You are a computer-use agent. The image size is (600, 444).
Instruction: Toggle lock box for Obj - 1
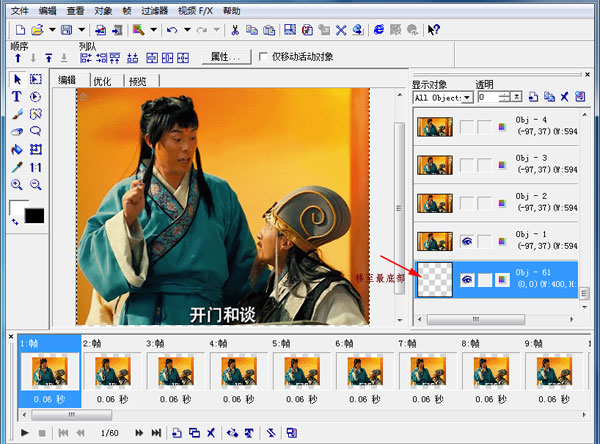[x=484, y=242]
